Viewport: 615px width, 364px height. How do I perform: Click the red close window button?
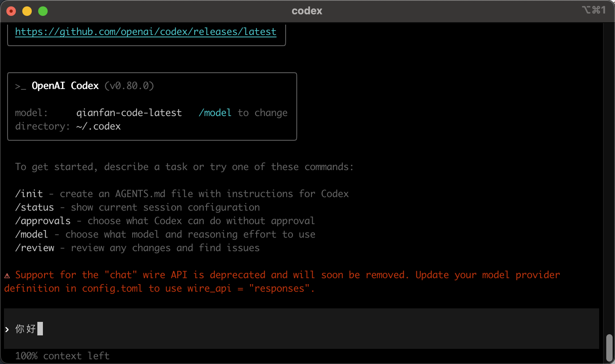click(11, 11)
